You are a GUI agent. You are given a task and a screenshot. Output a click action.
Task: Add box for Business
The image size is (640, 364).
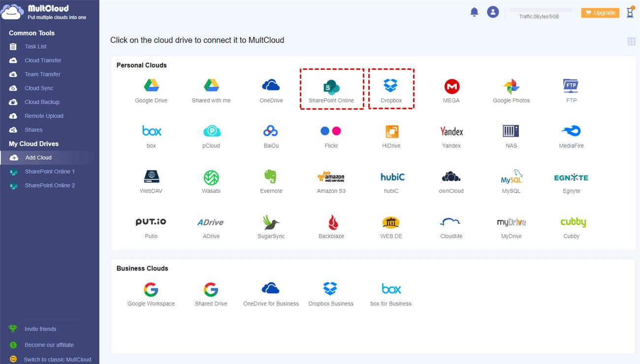coord(391,294)
